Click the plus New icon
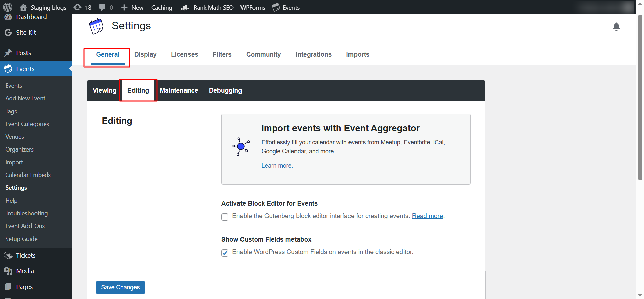The height and width of the screenshot is (299, 644). tap(124, 7)
